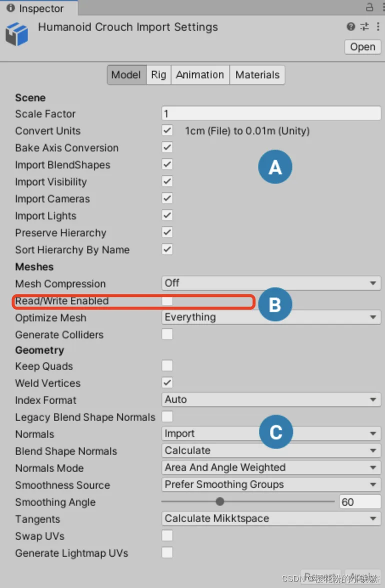The image size is (385, 588).
Task: Click the Scale Factor input field
Action: click(x=271, y=113)
